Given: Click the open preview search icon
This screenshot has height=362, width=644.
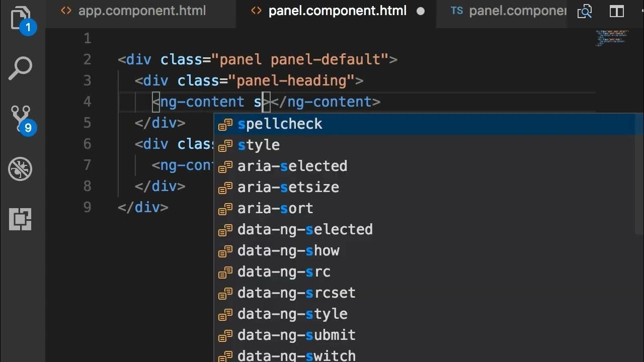Looking at the screenshot, I should pos(585,11).
